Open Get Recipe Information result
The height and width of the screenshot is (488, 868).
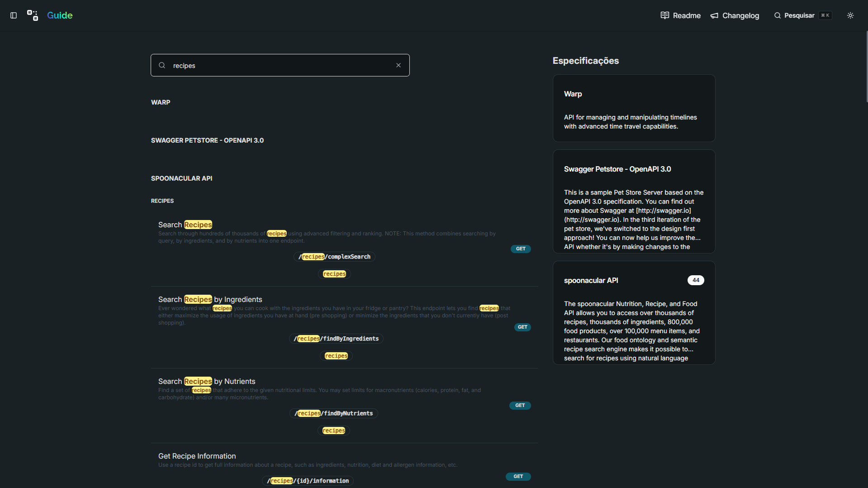point(197,456)
